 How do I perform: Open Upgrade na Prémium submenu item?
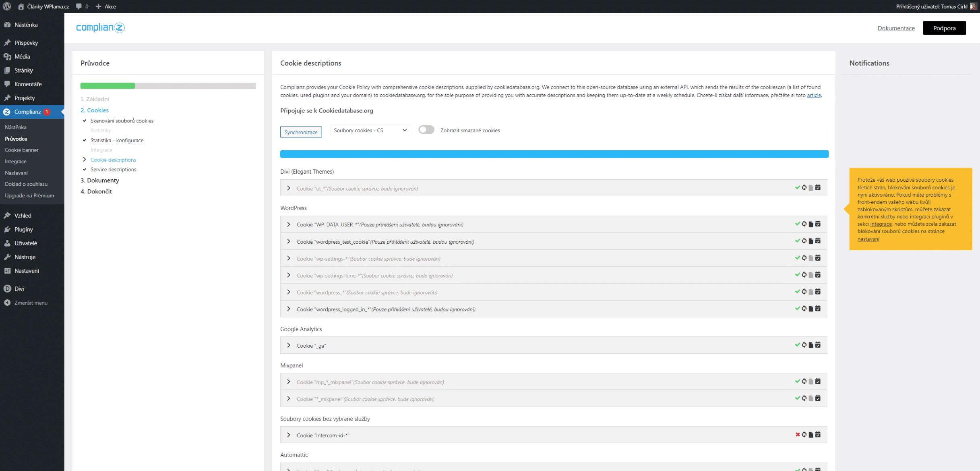point(29,195)
